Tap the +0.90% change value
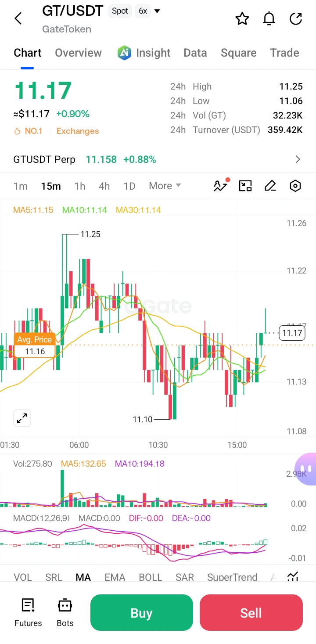The width and height of the screenshot is (316, 644). coord(73,114)
